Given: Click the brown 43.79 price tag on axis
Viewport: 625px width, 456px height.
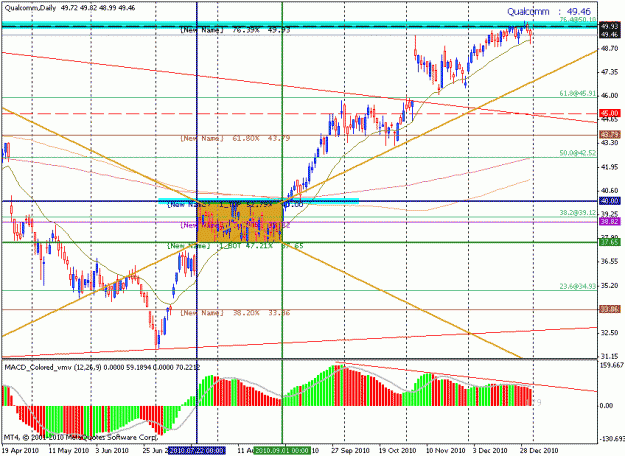Looking at the screenshot, I should click(x=610, y=135).
